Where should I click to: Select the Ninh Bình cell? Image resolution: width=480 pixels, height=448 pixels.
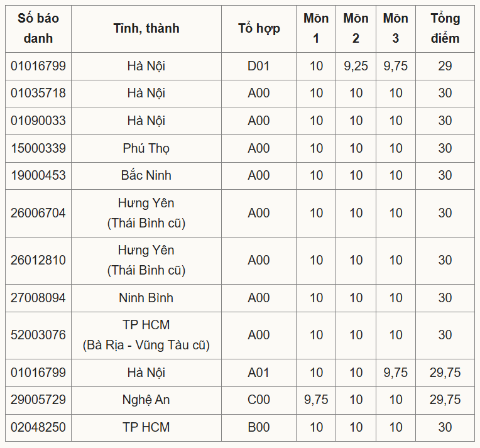click(x=146, y=298)
